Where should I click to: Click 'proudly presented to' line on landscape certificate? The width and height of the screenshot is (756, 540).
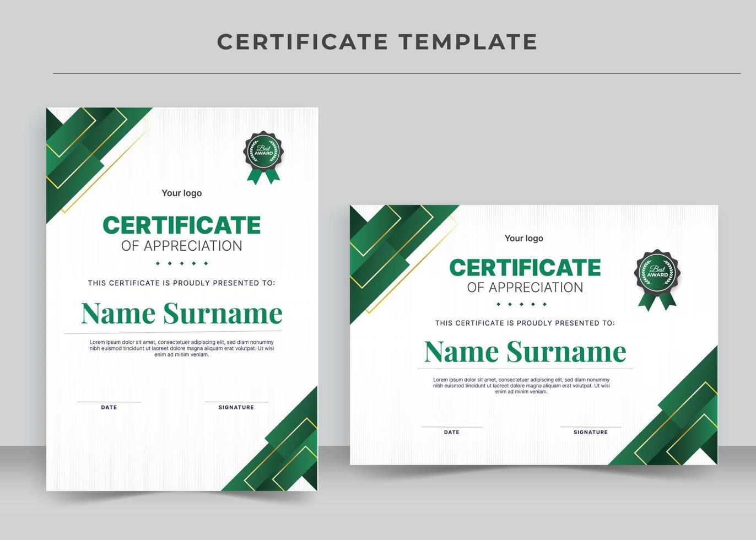525,323
